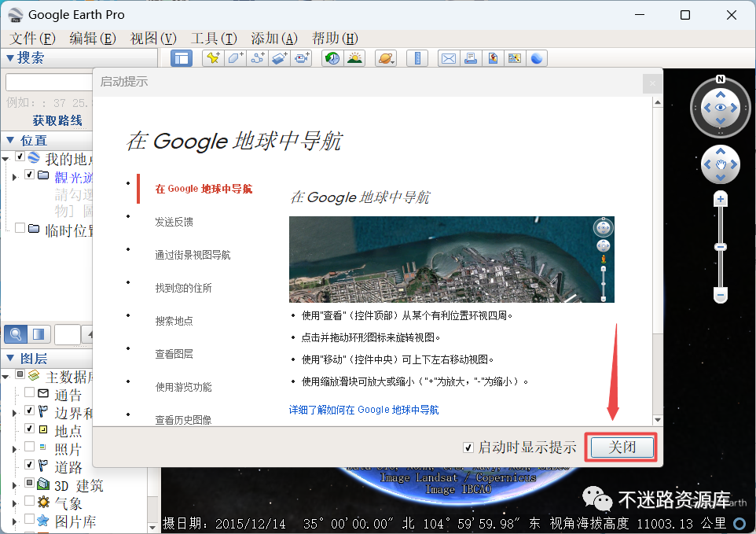Open the 视图(V) menu

point(153,38)
